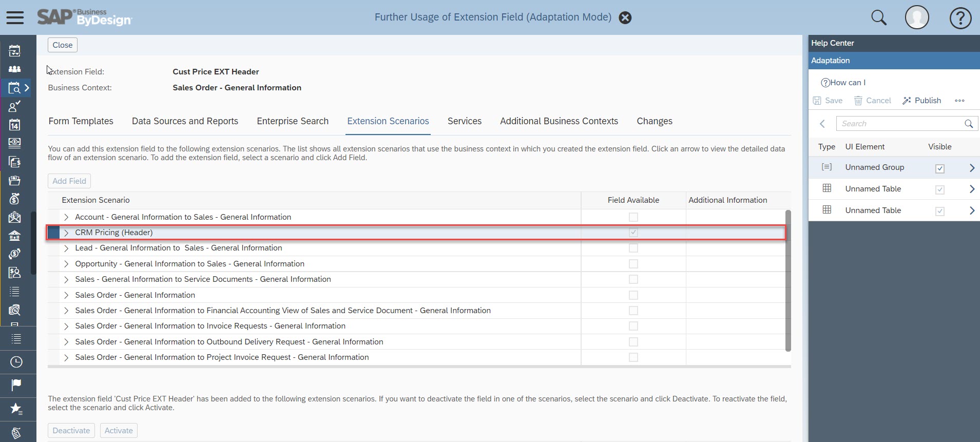Toggle Field Available for Account - General Information row
Viewport: 980px width, 442px height.
(x=633, y=217)
